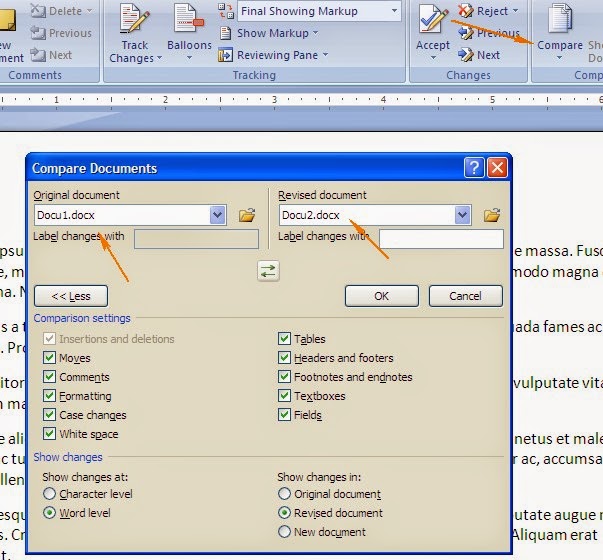Close the Compare Documents dialog
Image resolution: width=603 pixels, height=560 pixels.
(x=498, y=168)
